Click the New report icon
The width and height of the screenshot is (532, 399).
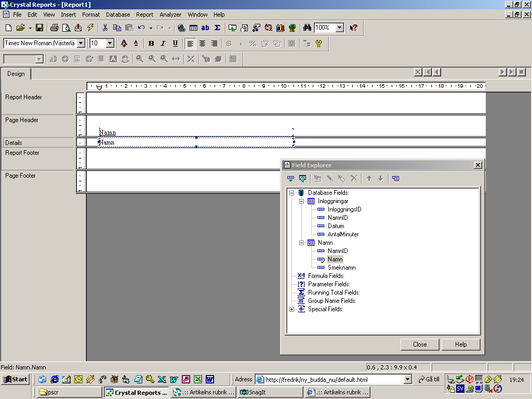8,28
